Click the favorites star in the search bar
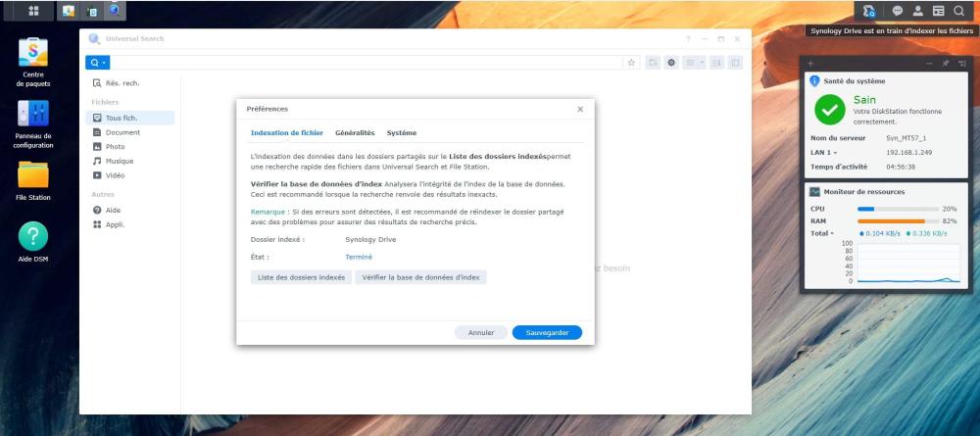Screen dimensions: 980x436 631,63
